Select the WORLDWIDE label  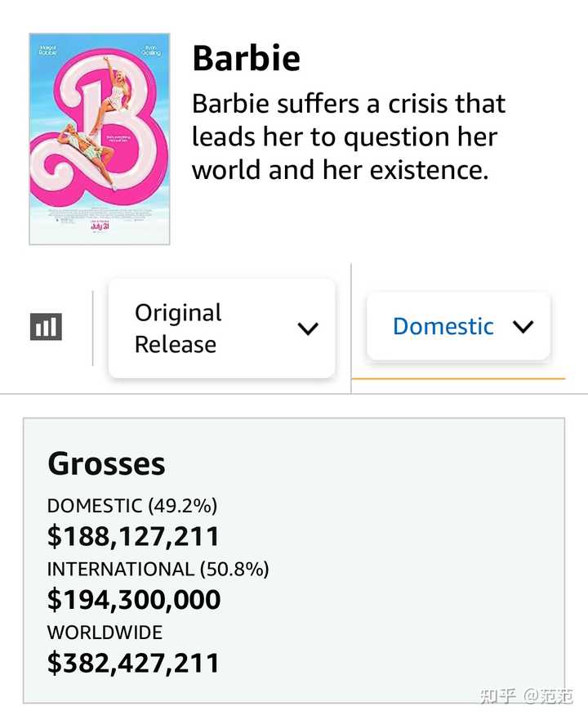(x=105, y=632)
